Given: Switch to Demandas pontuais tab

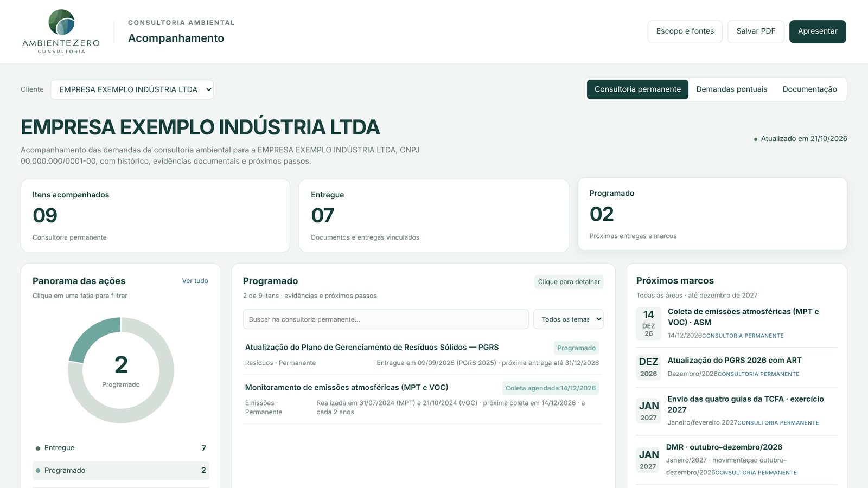Looking at the screenshot, I should (731, 89).
